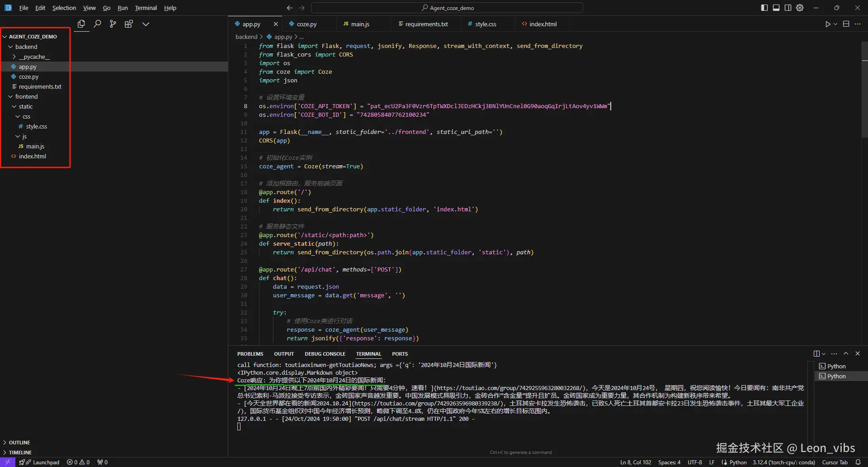Click the Agent_coze_demo command search box
Image resolution: width=868 pixels, height=467 pixels.
click(x=447, y=8)
